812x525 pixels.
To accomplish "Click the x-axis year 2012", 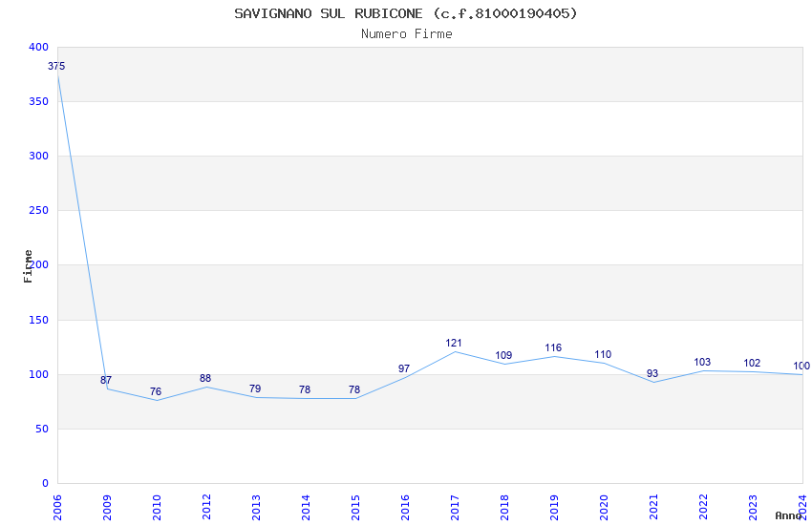I will [206, 508].
